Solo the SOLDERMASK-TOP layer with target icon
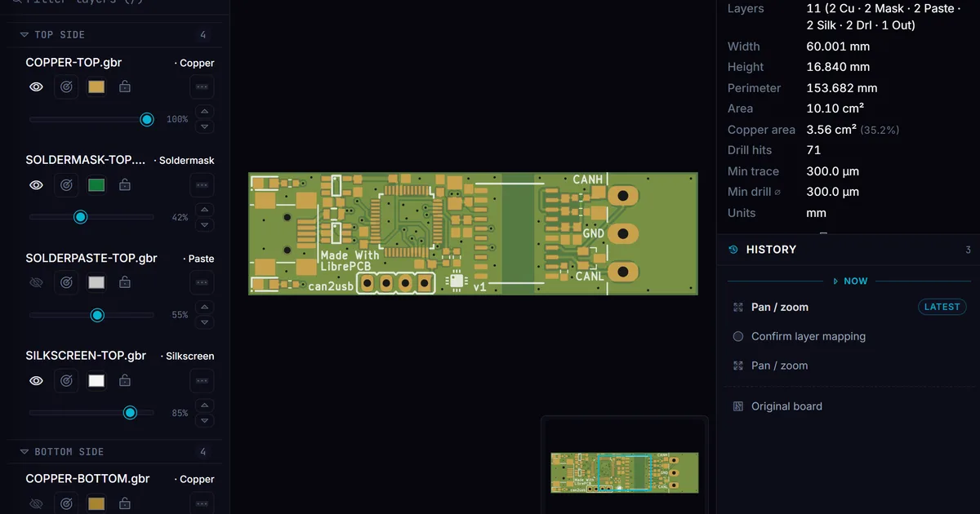The height and width of the screenshot is (514, 980). point(67,185)
